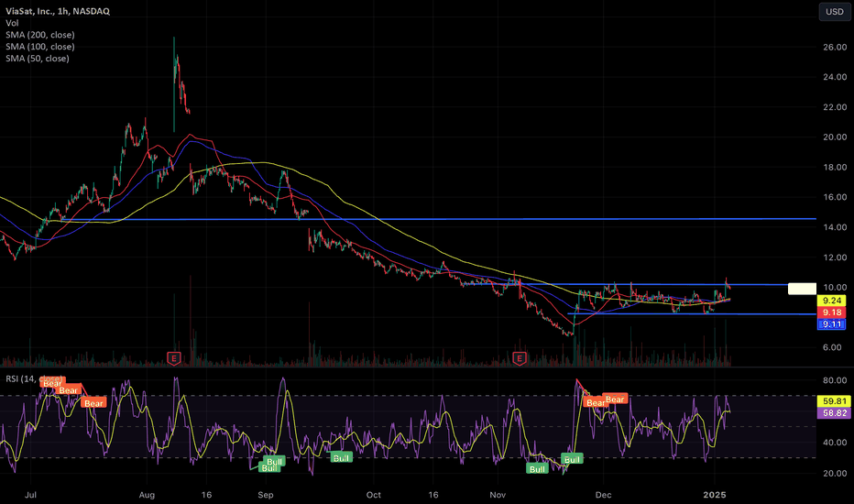The width and height of the screenshot is (854, 504).
Task: Click the Dec date on time axis
Action: [x=603, y=495]
